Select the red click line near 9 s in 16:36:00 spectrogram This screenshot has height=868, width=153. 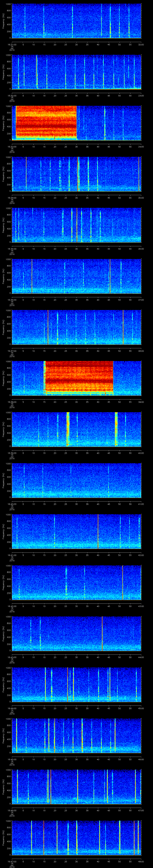coord(32,276)
